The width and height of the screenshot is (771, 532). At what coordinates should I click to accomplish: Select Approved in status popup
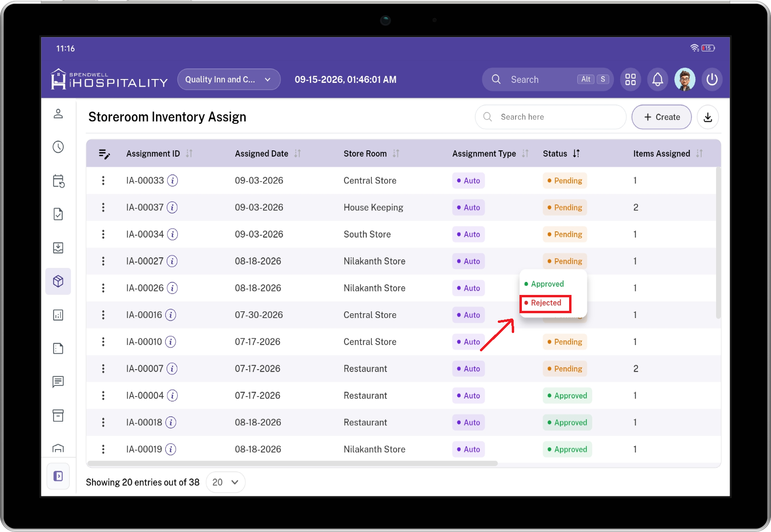544,284
